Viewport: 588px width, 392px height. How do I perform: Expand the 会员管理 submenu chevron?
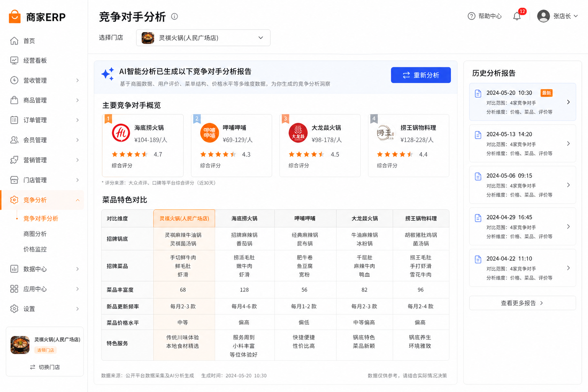77,140
